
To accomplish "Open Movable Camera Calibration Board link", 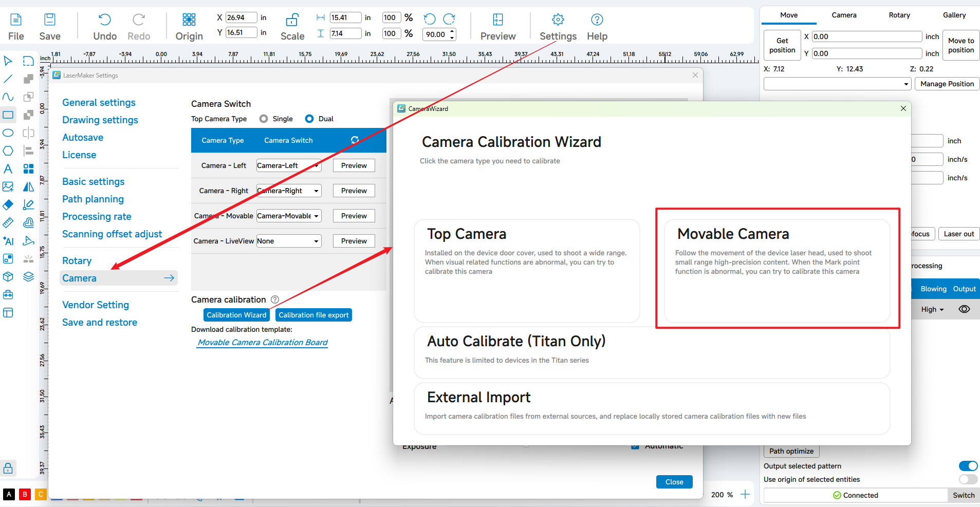I will click(263, 342).
